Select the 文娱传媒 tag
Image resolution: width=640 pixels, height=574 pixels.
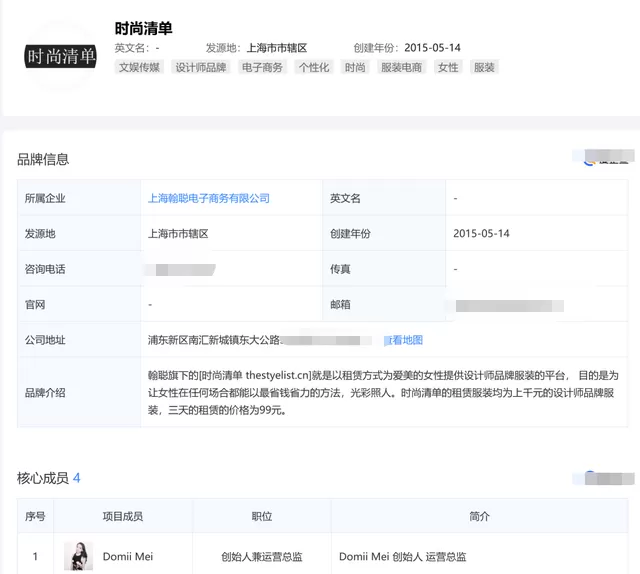(139, 67)
